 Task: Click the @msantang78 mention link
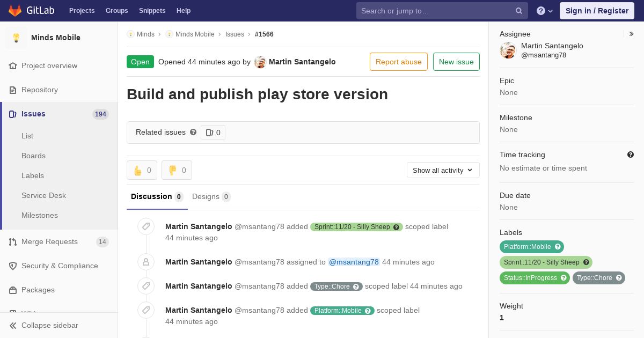pos(354,262)
